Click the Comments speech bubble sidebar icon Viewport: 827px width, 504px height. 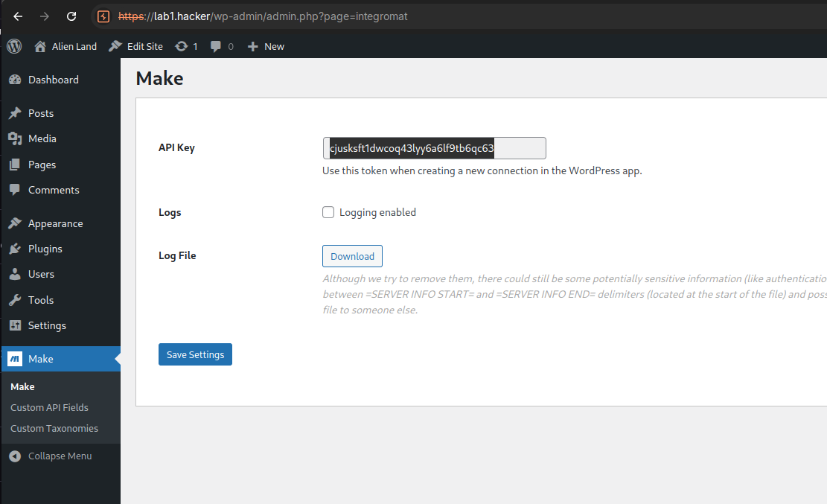click(16, 190)
